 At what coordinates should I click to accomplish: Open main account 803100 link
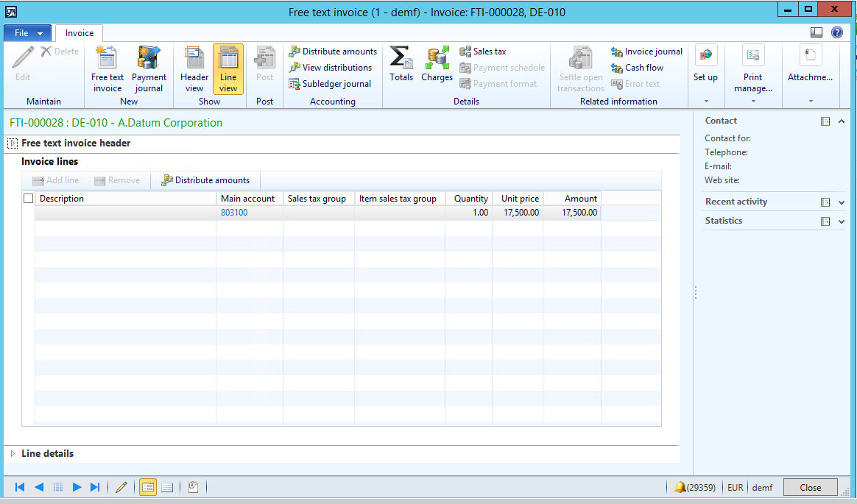coord(234,213)
